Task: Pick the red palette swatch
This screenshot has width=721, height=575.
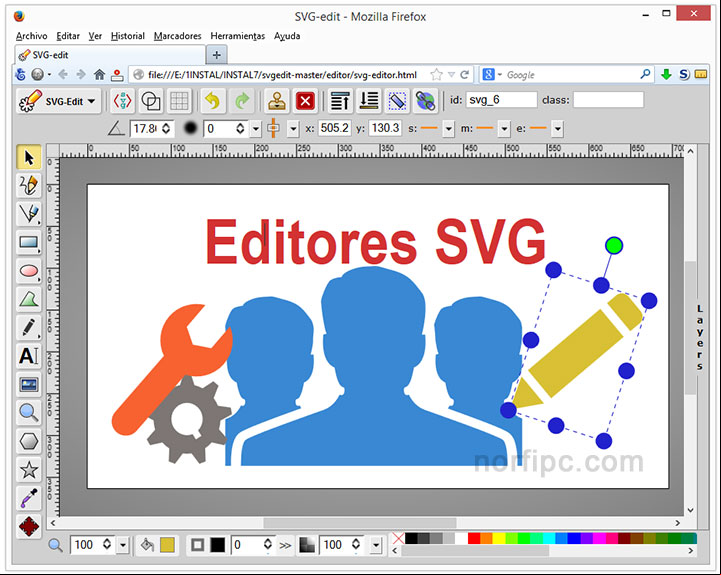Action: pos(474,539)
